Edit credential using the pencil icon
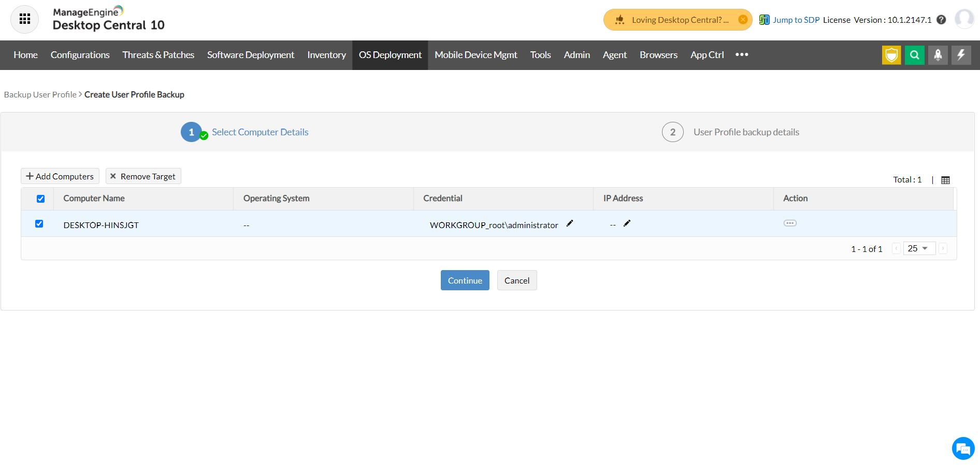This screenshot has width=980, height=465. click(570, 223)
